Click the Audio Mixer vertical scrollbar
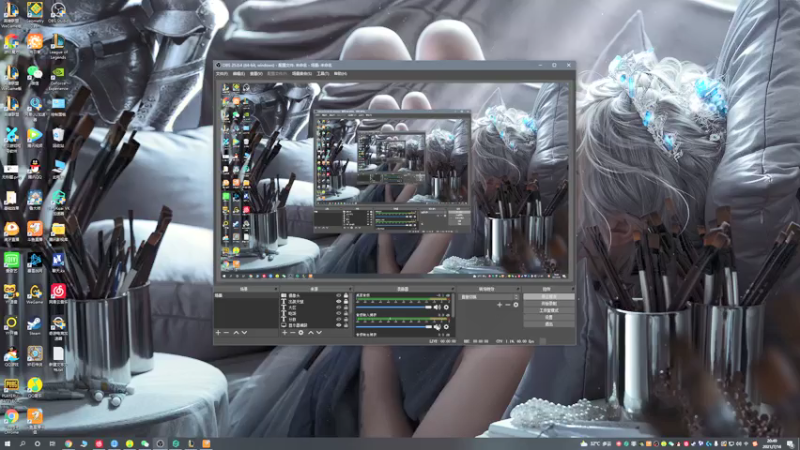The width and height of the screenshot is (800, 450). click(x=453, y=306)
